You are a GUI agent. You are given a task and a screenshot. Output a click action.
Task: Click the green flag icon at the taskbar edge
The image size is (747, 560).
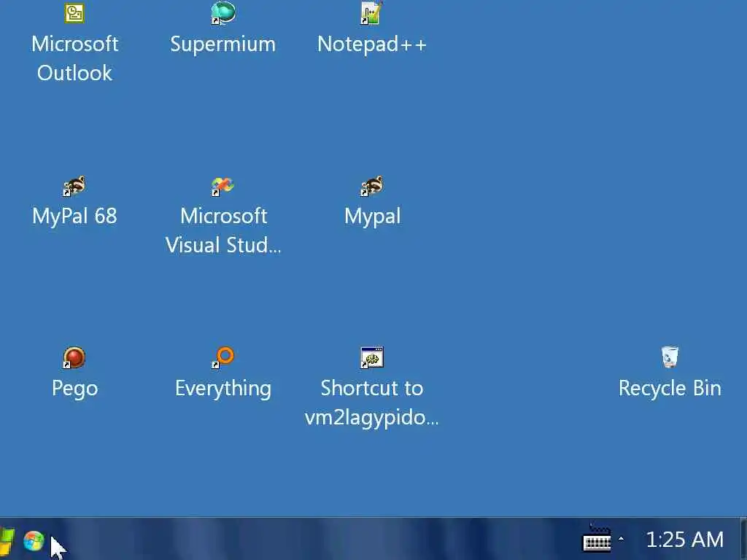tap(6, 541)
